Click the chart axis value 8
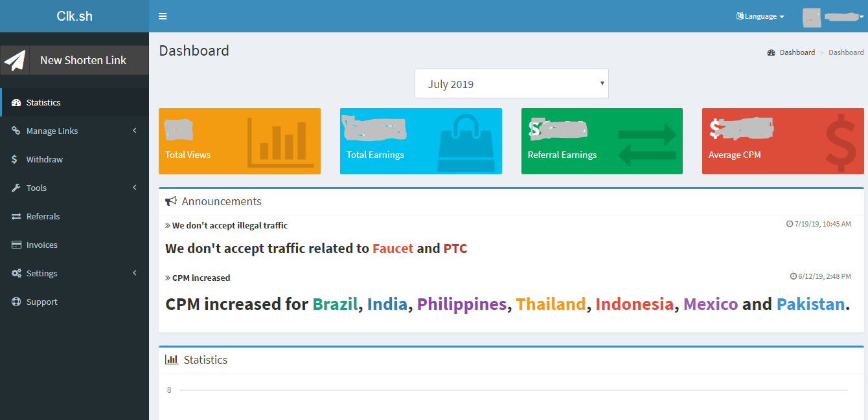 (x=169, y=390)
